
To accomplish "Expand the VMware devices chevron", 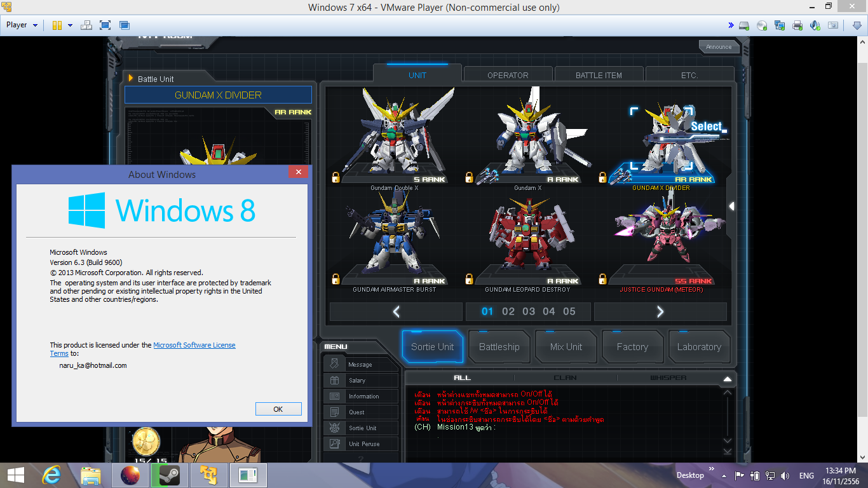I will coord(731,25).
